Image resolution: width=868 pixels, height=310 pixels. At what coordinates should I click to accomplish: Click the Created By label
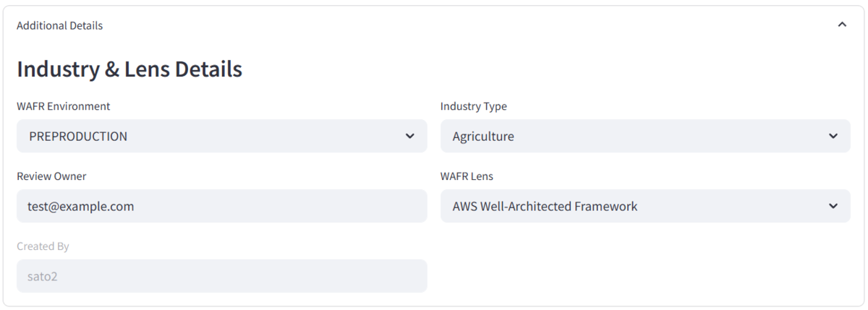click(x=43, y=246)
